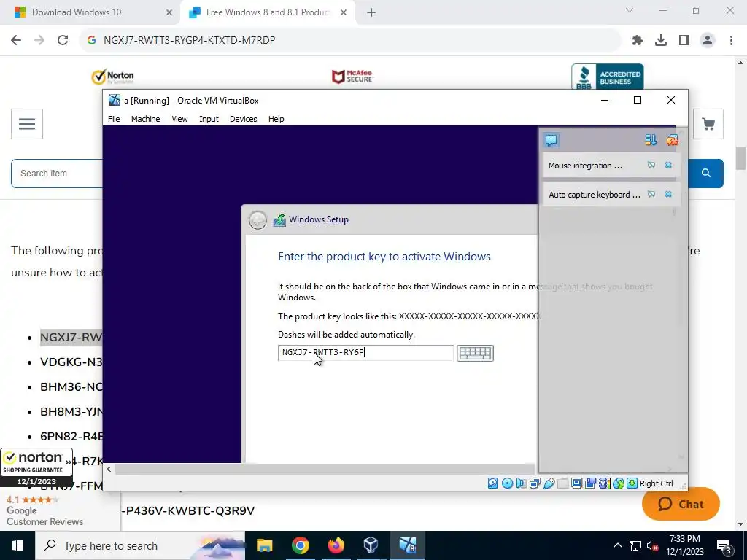747x560 pixels.
Task: Click do-not-show-again icon for Auto capture keyboard
Action: tap(651, 194)
